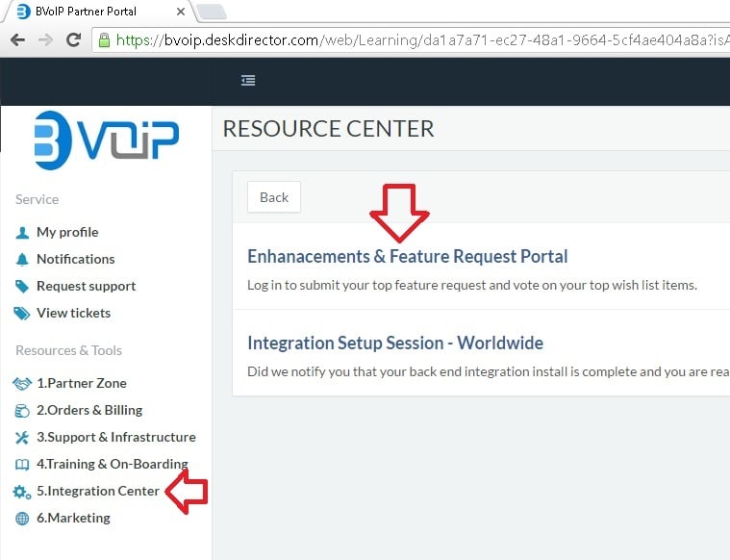Open 3.Support & Infrastructure
The height and width of the screenshot is (560, 730).
[116, 437]
